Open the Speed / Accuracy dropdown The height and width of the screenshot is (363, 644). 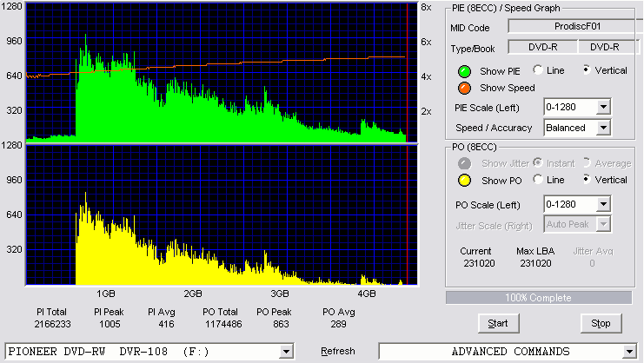(x=603, y=128)
